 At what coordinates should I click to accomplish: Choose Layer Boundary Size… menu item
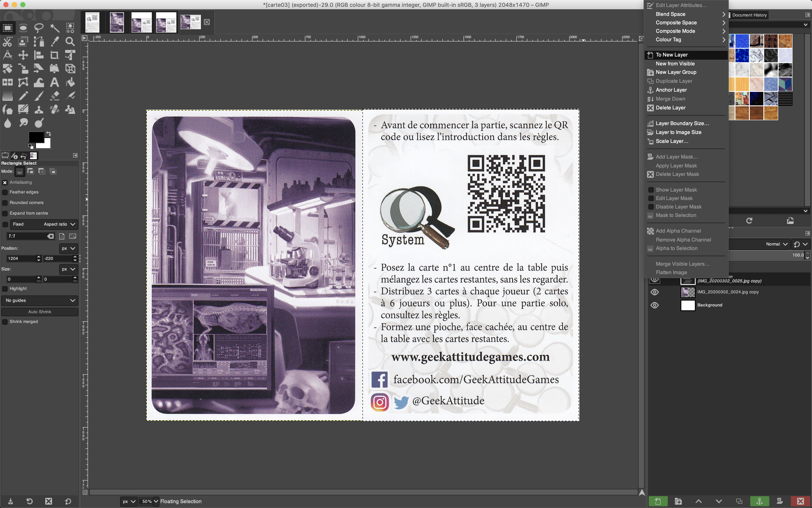pos(686,123)
